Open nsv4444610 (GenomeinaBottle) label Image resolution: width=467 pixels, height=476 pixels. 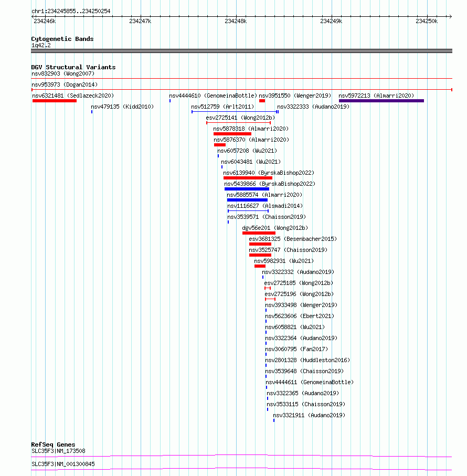pos(213,96)
